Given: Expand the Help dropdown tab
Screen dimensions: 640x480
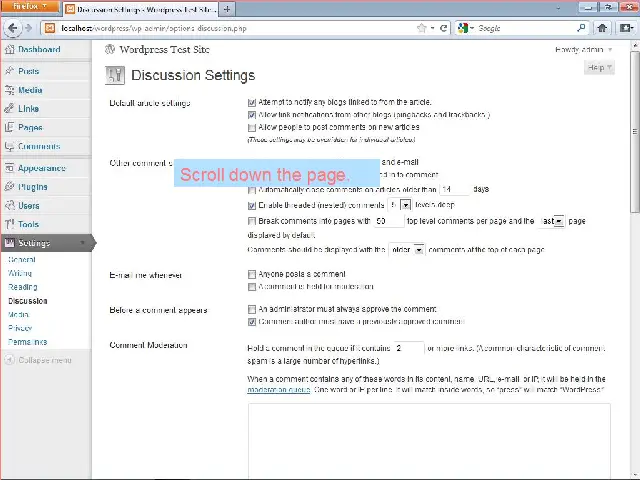Looking at the screenshot, I should click(599, 68).
